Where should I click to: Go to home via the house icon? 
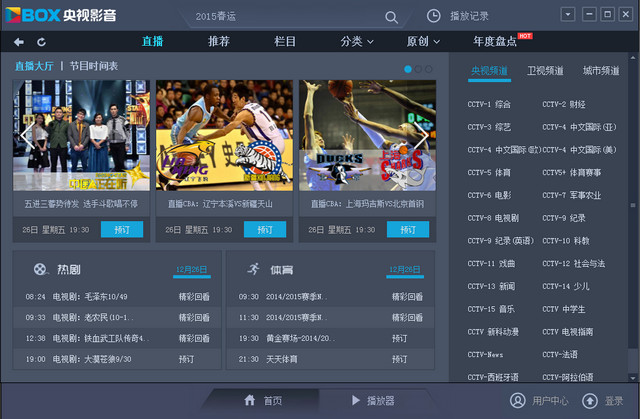pyautogui.click(x=250, y=400)
